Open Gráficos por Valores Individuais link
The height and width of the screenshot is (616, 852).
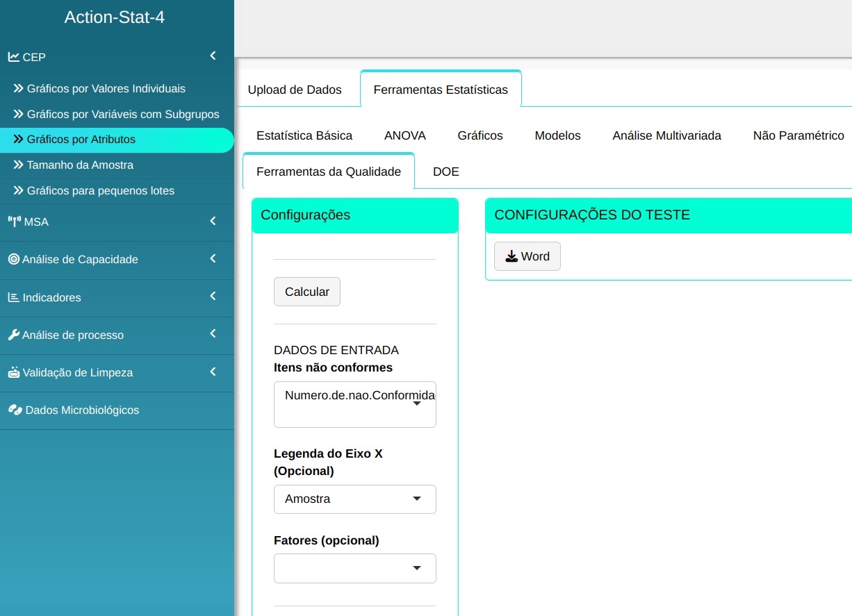point(106,89)
